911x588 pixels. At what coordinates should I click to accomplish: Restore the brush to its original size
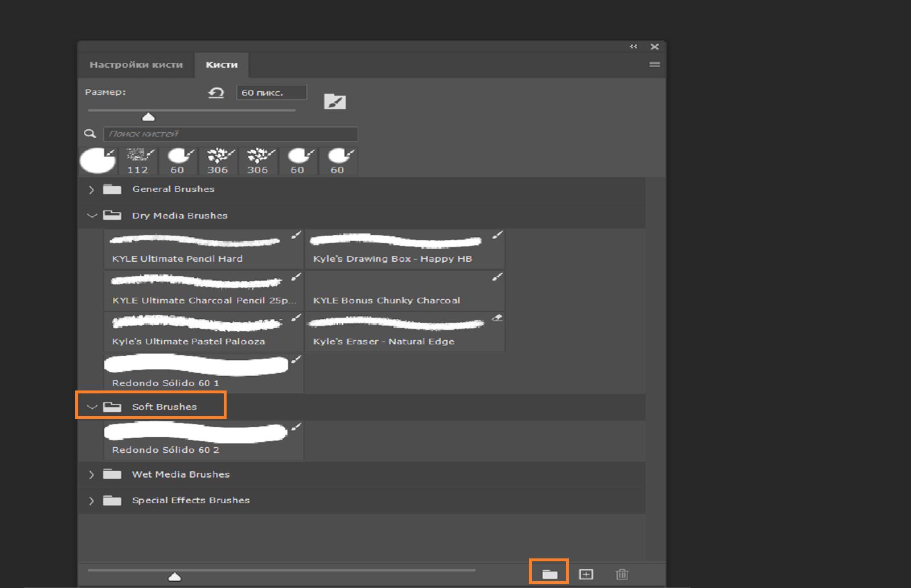tap(216, 93)
